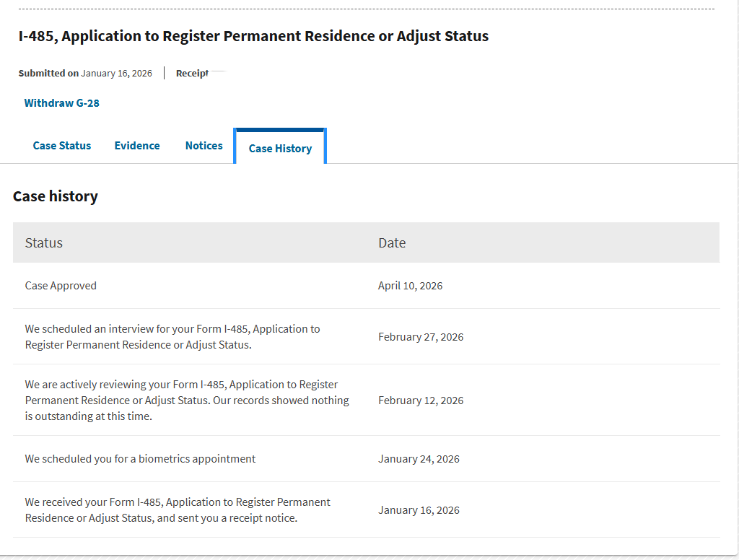
Task: Click the April 10, 2026 date
Action: 410,286
